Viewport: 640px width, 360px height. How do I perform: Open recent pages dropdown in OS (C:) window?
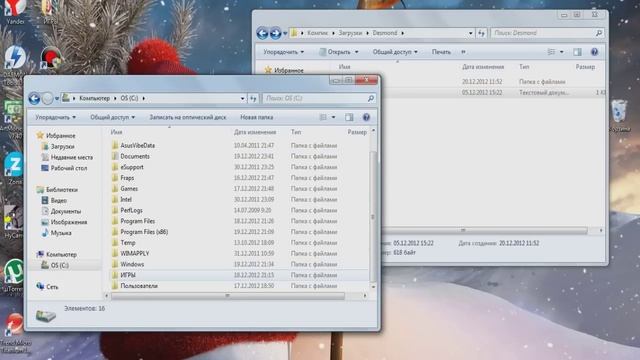coord(57,98)
